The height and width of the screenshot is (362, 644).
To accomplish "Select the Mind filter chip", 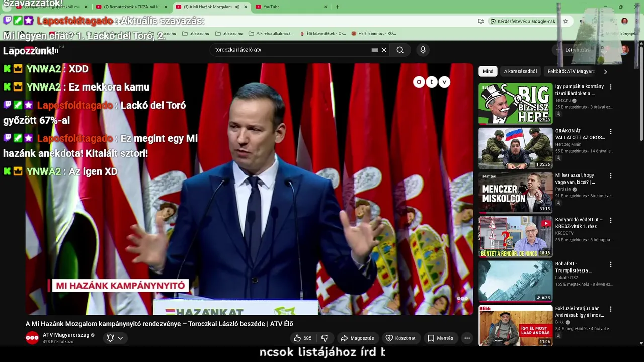I will [x=488, y=71].
